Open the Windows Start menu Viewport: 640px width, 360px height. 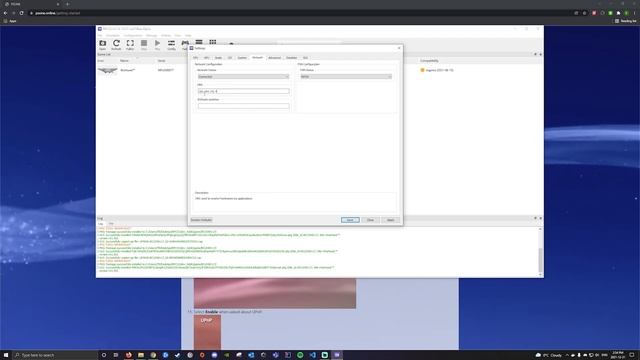coord(6,355)
